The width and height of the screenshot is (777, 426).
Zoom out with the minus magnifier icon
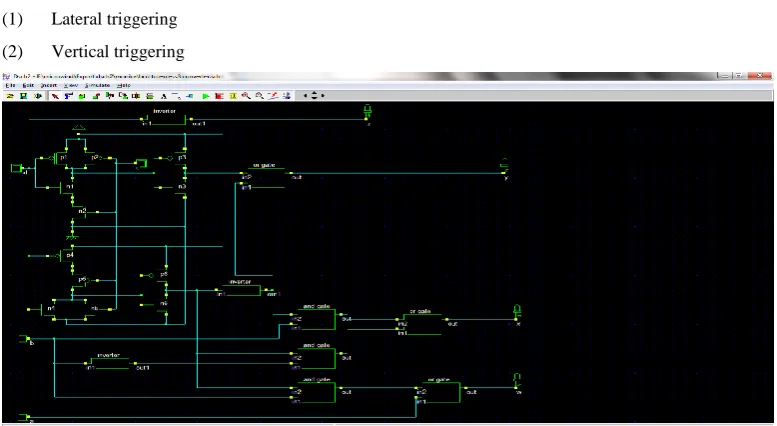[260, 96]
